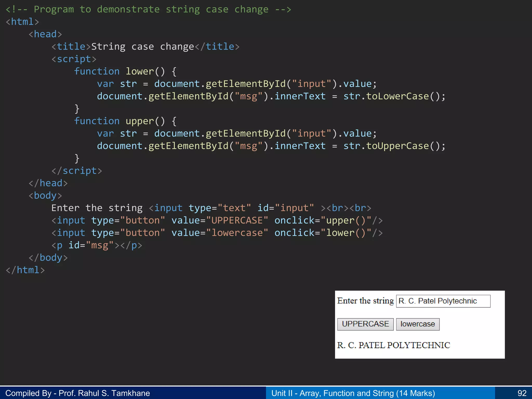Click the type="text" attribute in code
The height and width of the screenshot is (399, 532).
[220, 208]
